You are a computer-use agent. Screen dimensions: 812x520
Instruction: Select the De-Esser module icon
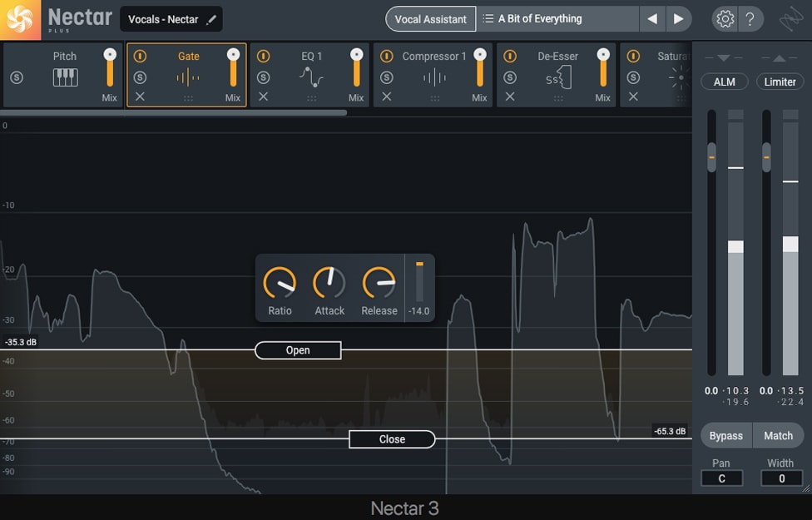(558, 77)
